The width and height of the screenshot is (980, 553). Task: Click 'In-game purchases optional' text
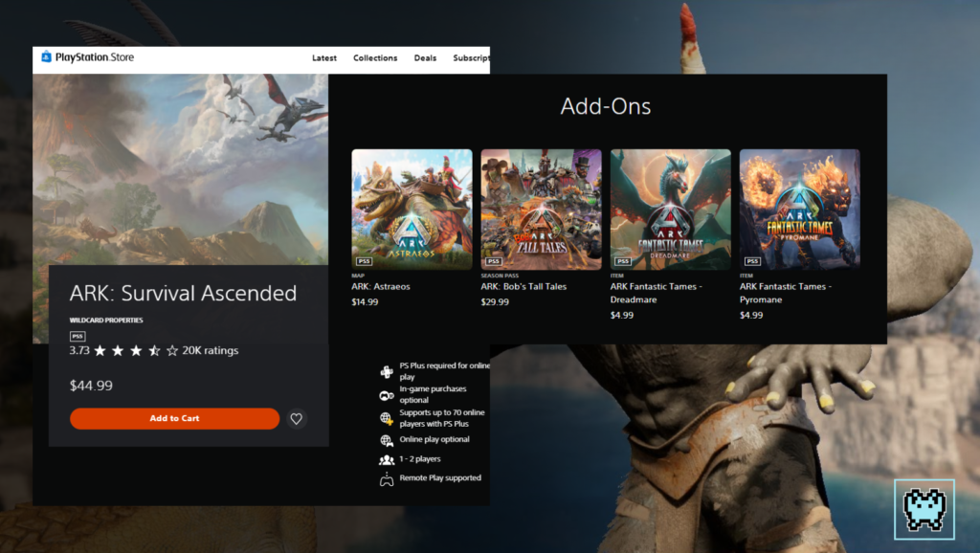point(434,394)
